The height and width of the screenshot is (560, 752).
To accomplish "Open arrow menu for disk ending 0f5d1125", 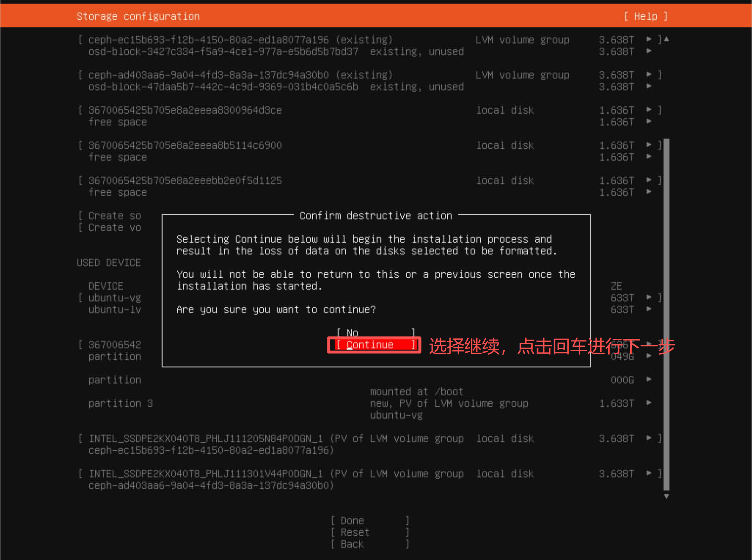I will coord(649,180).
